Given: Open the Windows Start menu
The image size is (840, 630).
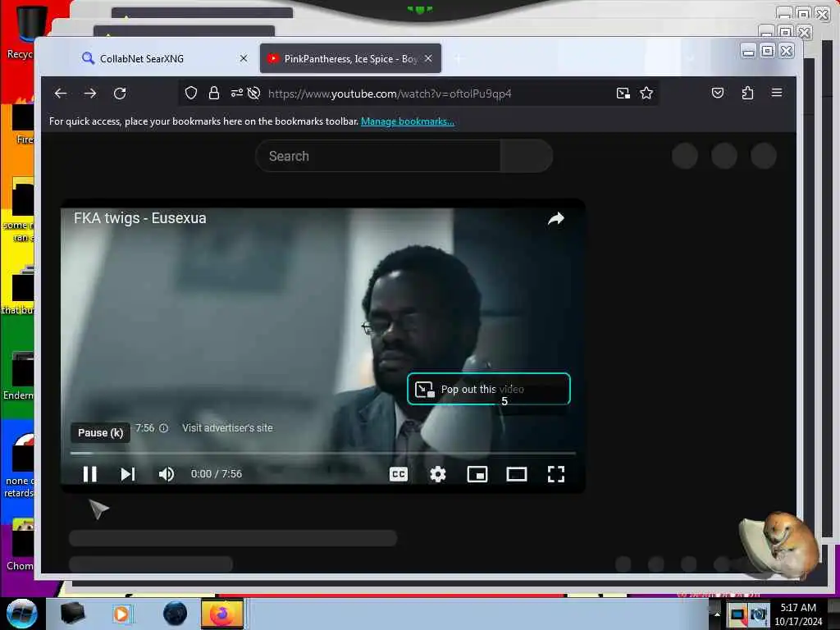Looking at the screenshot, I should click(21, 614).
